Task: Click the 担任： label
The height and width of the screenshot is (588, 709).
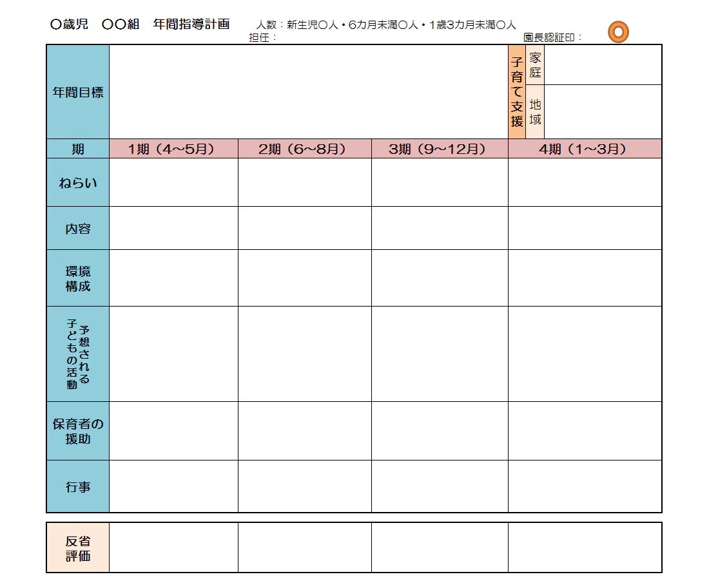Action: tap(262, 37)
